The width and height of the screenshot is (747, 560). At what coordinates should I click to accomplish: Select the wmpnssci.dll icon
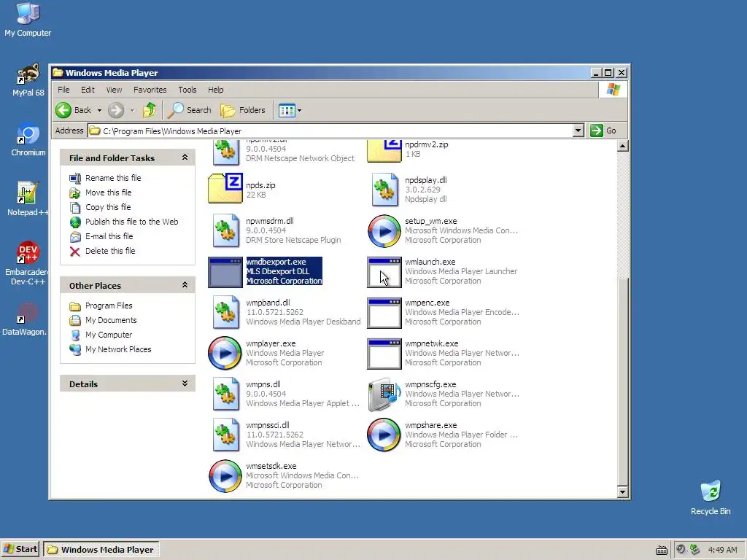point(225,435)
